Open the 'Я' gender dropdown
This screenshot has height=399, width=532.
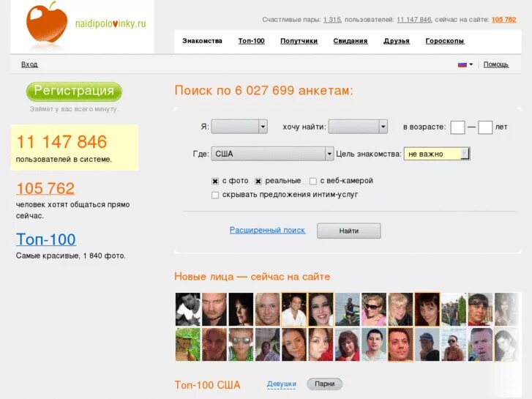tap(239, 127)
